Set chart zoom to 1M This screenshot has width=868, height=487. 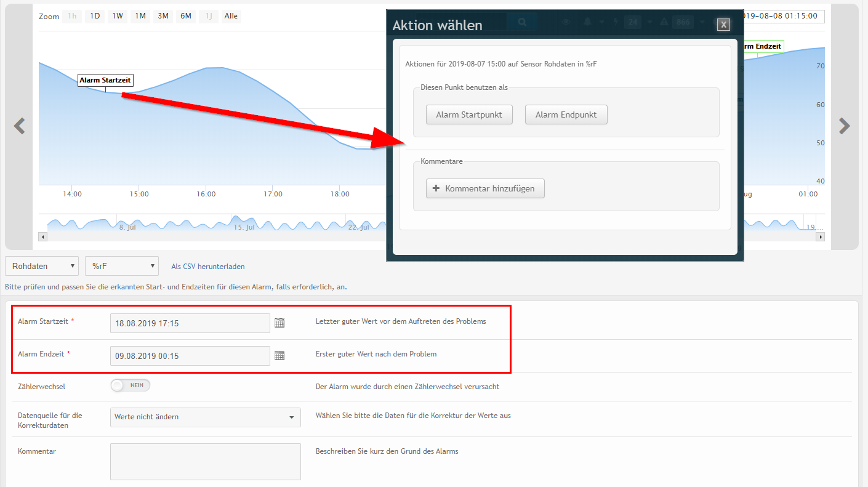pos(140,16)
